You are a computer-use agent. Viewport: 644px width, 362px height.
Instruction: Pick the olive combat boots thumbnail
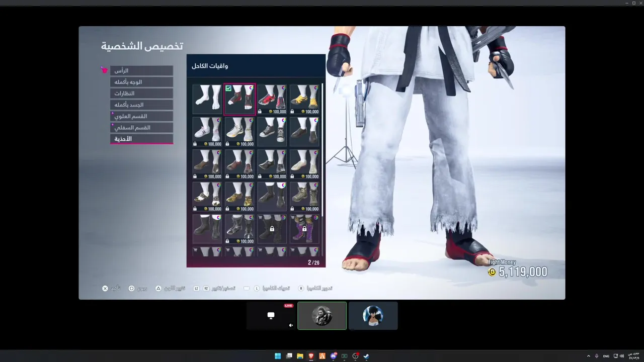click(x=304, y=197)
